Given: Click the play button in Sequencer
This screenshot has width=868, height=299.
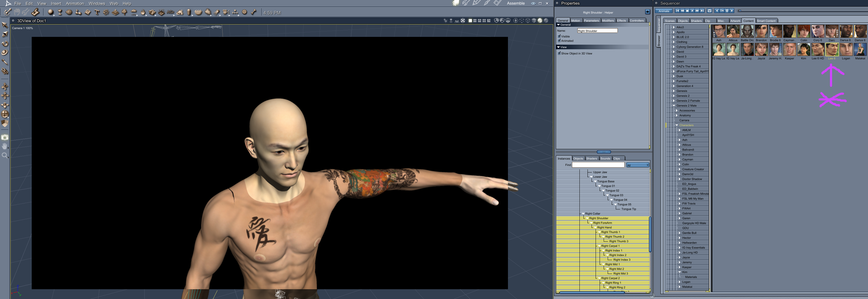Looking at the screenshot, I should coord(692,11).
